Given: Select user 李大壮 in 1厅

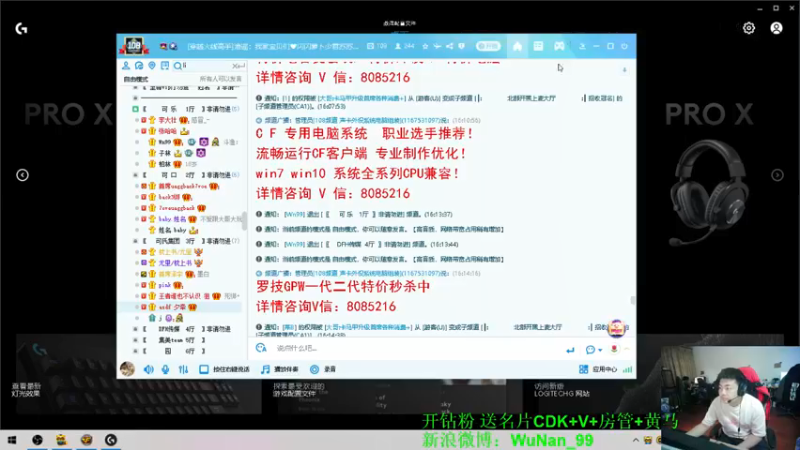Looking at the screenshot, I should pyautogui.click(x=167, y=120).
